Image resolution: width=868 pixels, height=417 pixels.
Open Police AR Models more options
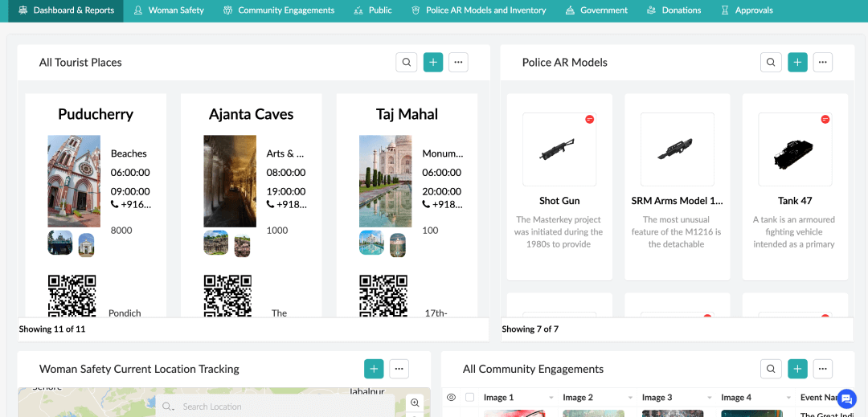point(823,63)
